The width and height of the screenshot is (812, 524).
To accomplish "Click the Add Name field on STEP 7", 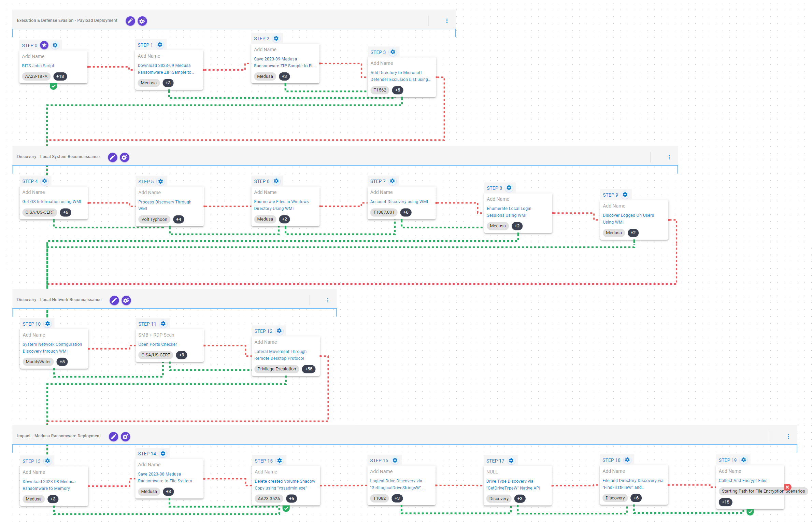I will (381, 192).
